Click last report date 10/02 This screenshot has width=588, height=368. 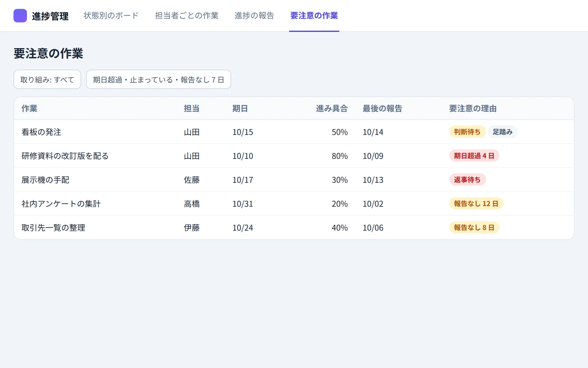click(373, 204)
